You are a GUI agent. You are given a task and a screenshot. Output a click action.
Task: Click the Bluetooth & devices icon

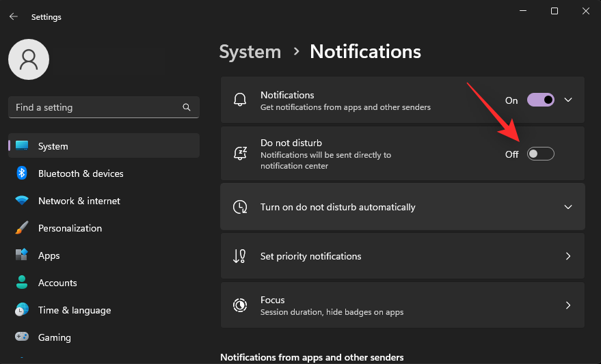click(x=22, y=173)
